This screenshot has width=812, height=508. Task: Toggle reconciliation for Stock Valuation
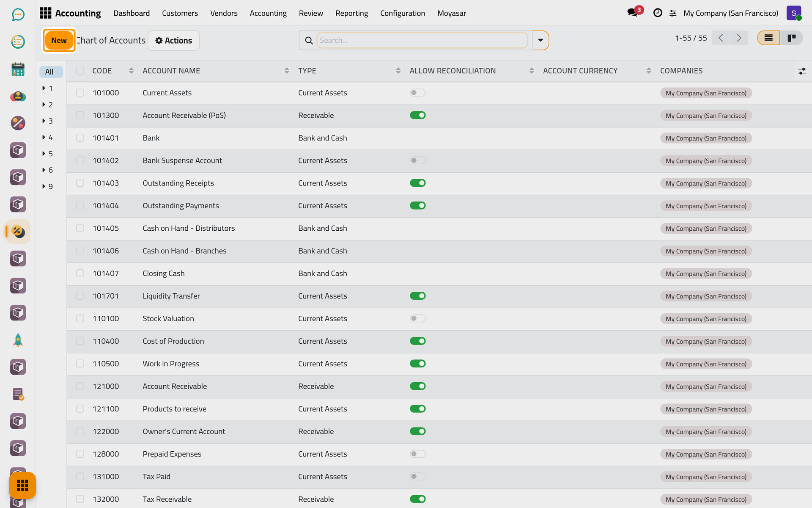tap(417, 318)
